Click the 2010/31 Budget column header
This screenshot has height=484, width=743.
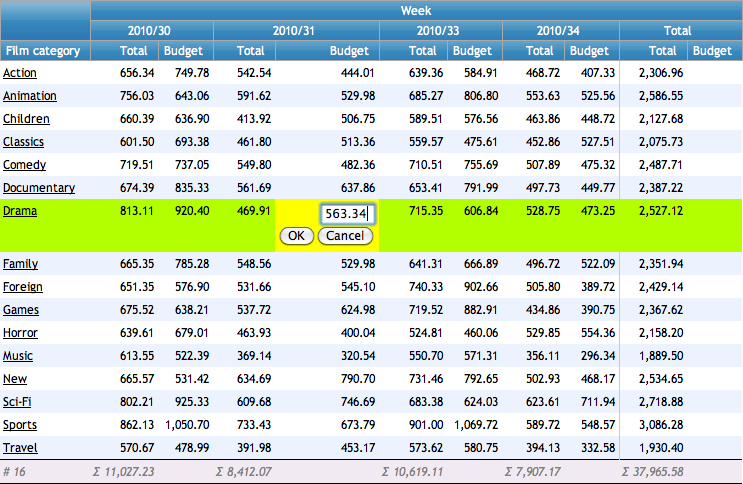(x=349, y=51)
